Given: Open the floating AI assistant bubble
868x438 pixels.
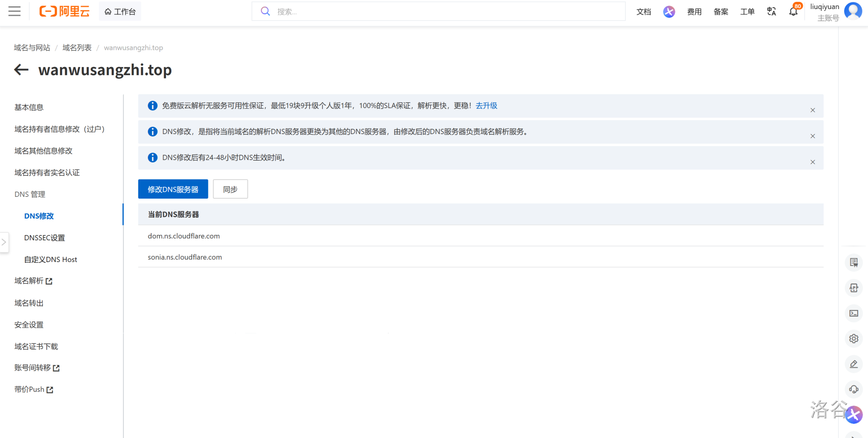Looking at the screenshot, I should click(854, 414).
